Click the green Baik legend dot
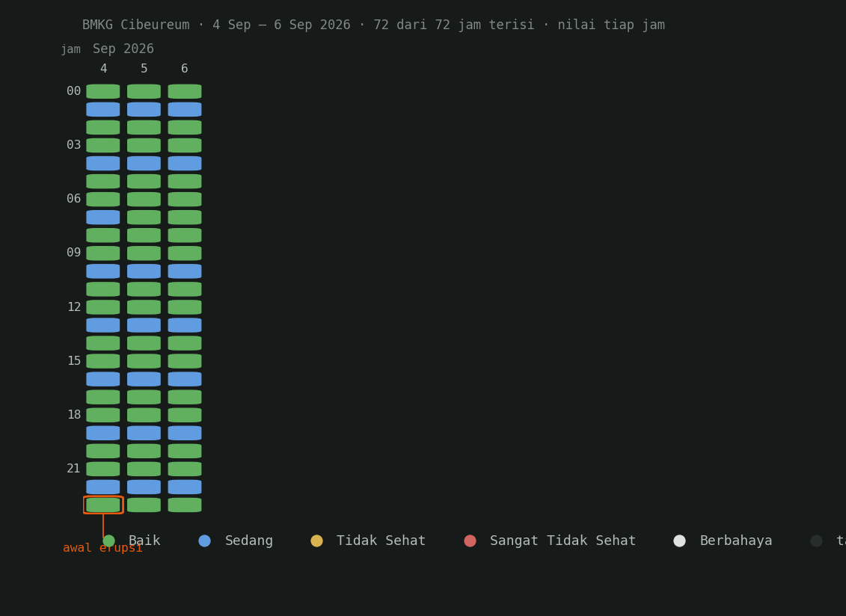The height and width of the screenshot is (616, 846). point(109,540)
